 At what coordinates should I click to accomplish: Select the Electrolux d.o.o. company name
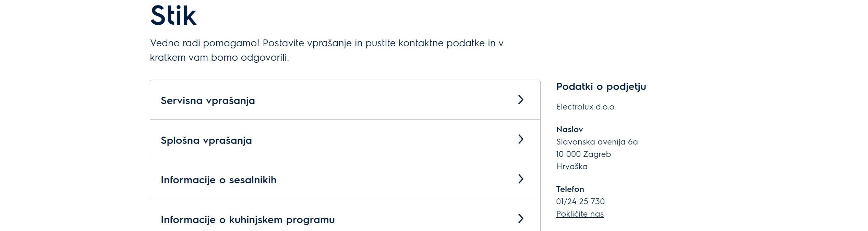pos(586,107)
